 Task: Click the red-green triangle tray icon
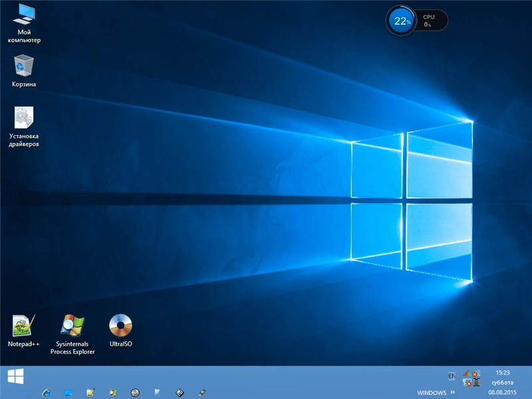click(467, 373)
